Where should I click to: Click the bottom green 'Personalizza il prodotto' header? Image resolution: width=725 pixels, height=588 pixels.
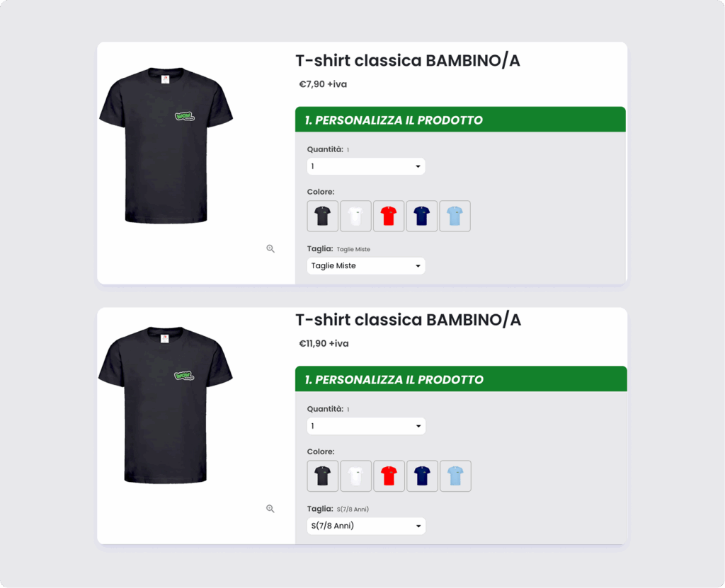[x=461, y=379]
